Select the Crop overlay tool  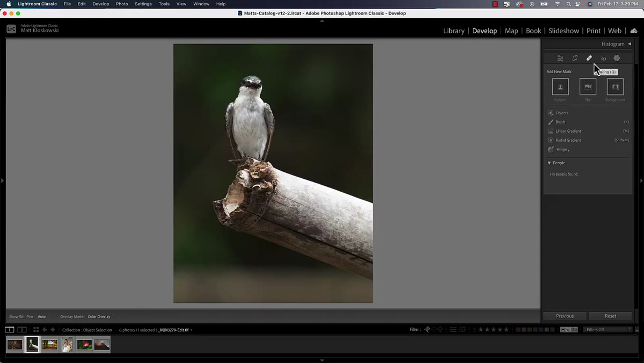point(575,58)
